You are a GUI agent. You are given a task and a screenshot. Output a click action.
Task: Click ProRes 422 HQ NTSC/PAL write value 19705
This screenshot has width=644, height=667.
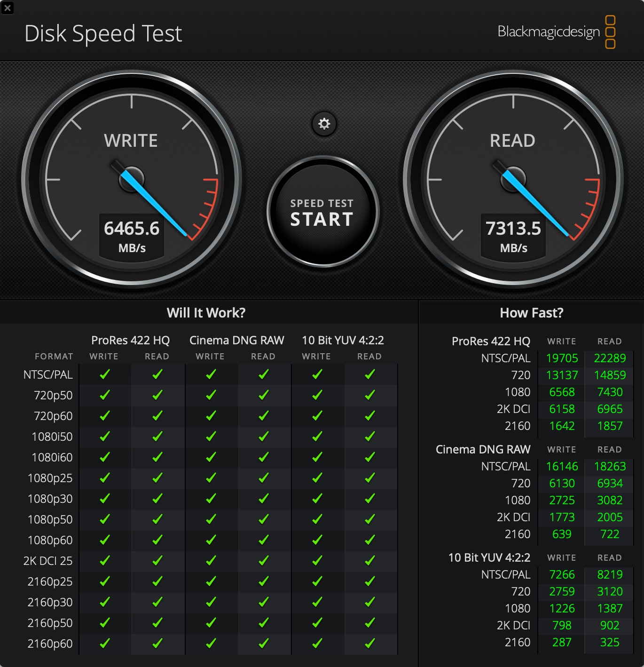coord(562,358)
